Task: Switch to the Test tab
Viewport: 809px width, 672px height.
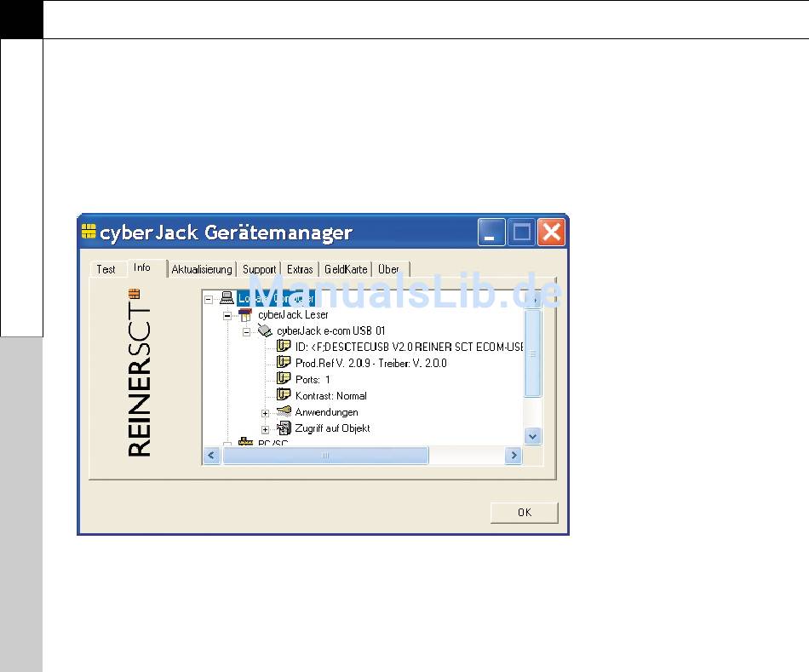Action: [106, 269]
